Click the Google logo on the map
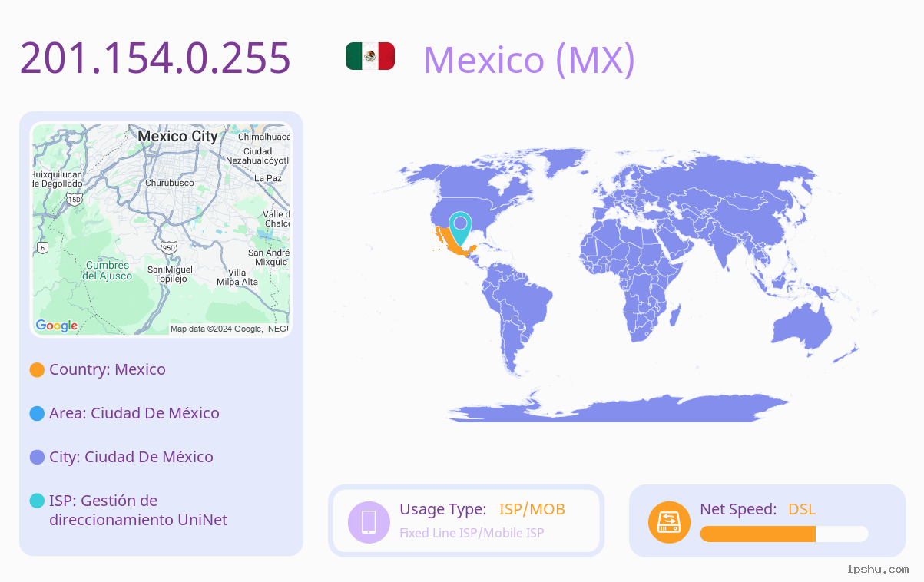924x582 pixels. point(57,326)
